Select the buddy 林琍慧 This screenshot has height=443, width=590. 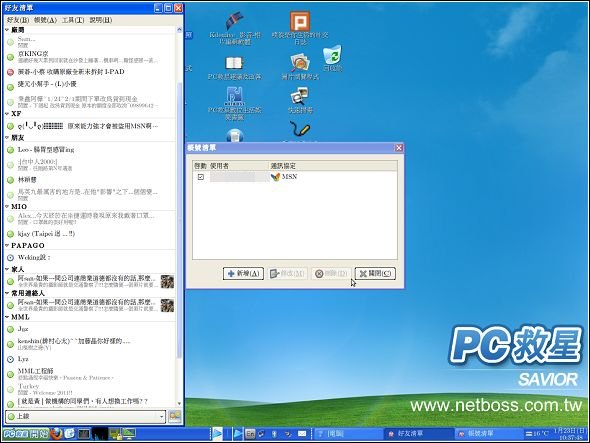tap(90, 180)
